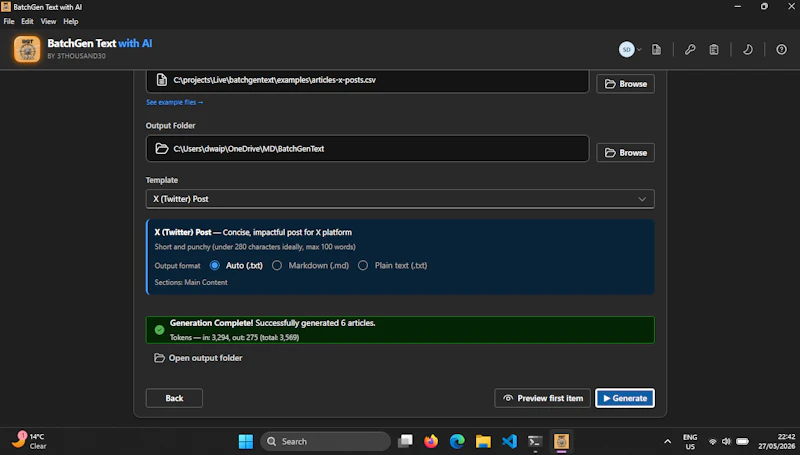Toggle dark mode with the moon icon
The image size is (800, 455).
click(747, 49)
